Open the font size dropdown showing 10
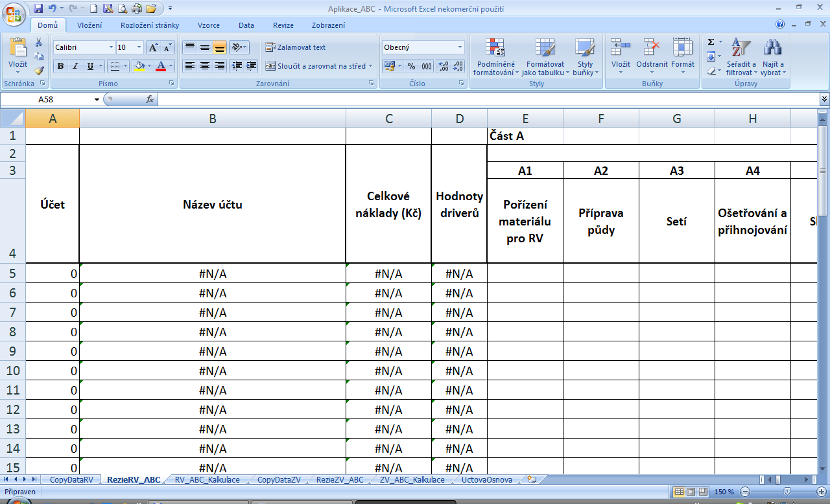Image resolution: width=830 pixels, height=504 pixels. tap(139, 47)
